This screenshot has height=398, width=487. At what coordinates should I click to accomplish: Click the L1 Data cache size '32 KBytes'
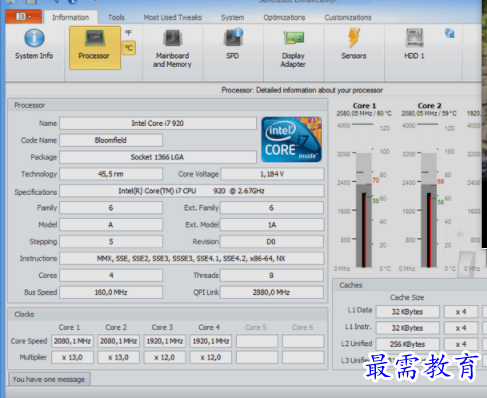pos(408,312)
